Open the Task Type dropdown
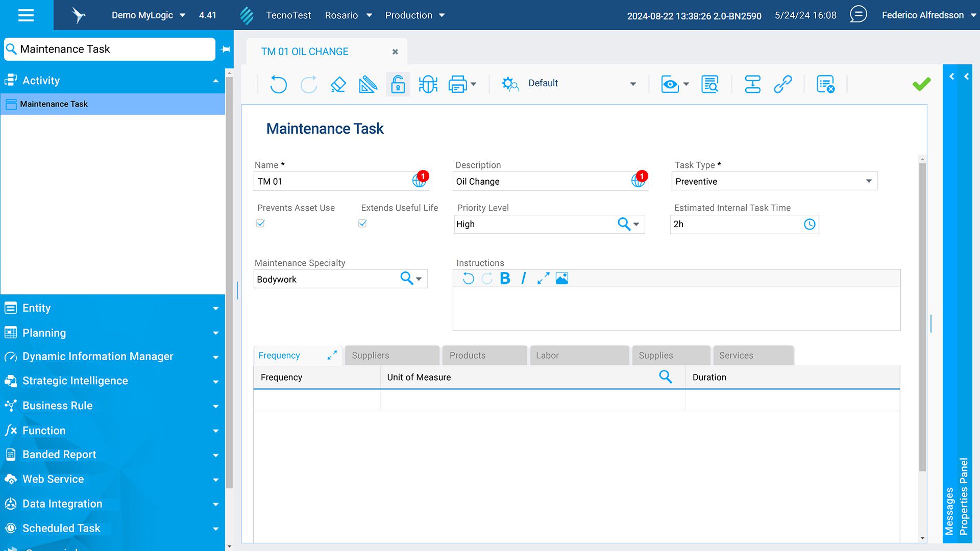 click(x=868, y=181)
